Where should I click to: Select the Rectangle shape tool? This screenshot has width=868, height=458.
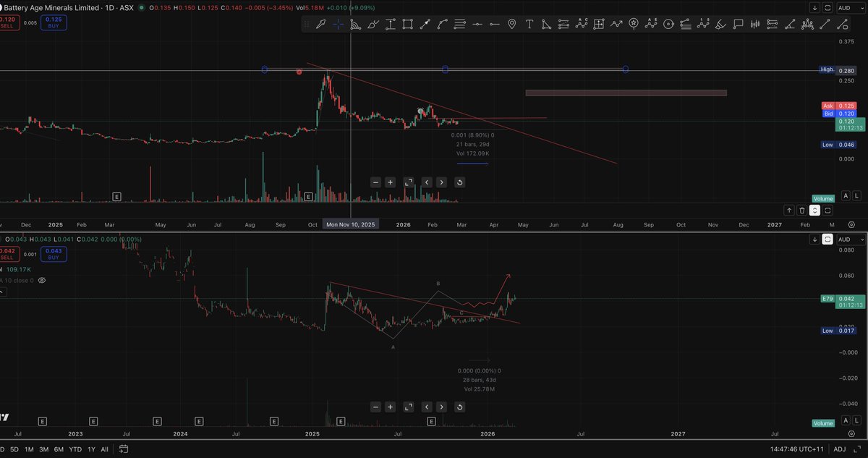(x=408, y=24)
